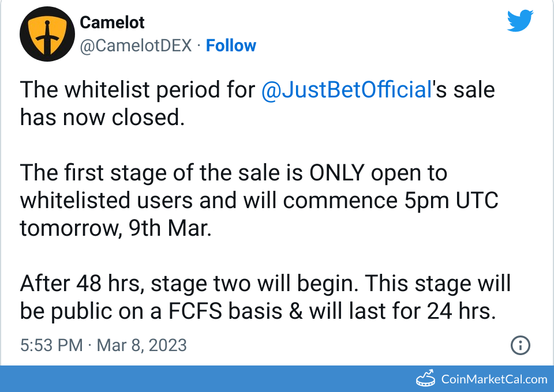Click the @CamelotDEX handle
The width and height of the screenshot is (554, 392).
136,46
